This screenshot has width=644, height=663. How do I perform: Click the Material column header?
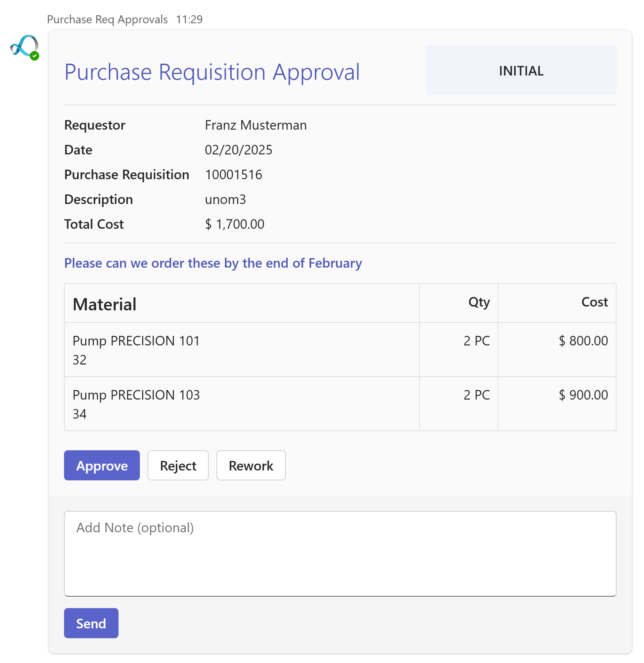coord(104,304)
